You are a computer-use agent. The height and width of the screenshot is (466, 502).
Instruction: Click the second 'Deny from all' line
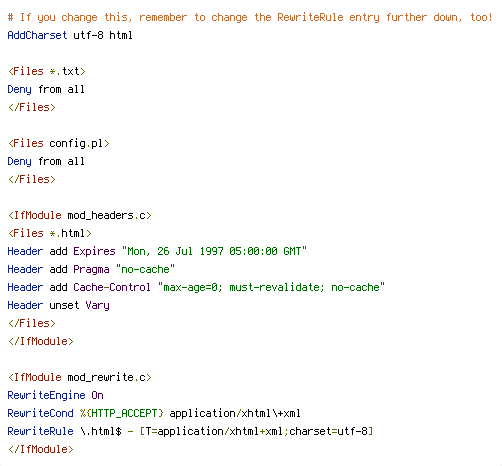pyautogui.click(x=46, y=161)
